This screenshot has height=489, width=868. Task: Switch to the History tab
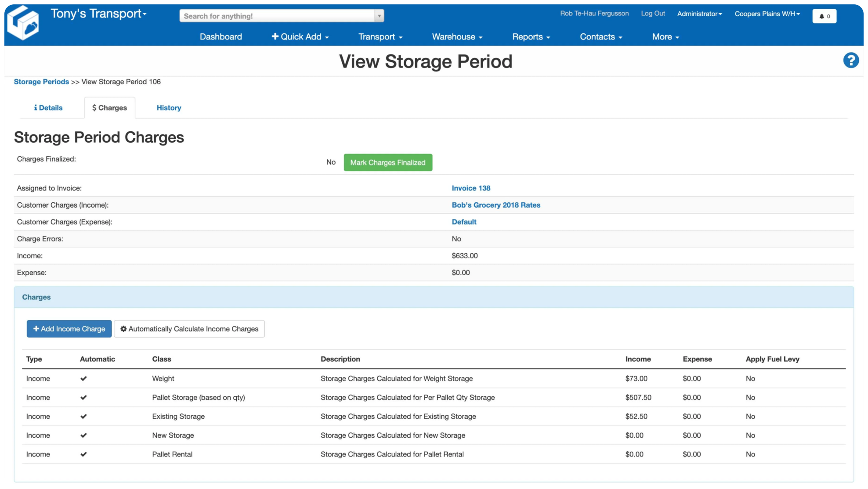[169, 108]
